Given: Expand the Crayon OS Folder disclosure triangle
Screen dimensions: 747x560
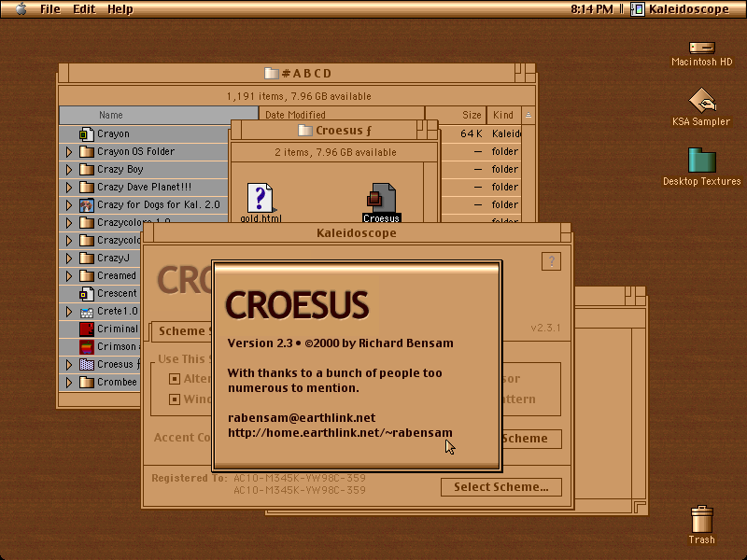Looking at the screenshot, I should [x=69, y=152].
